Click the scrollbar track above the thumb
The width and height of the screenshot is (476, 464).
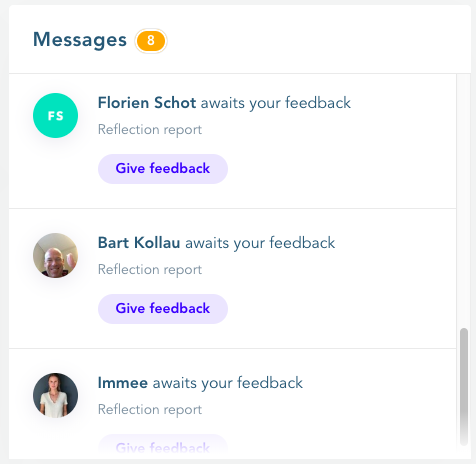[464, 201]
